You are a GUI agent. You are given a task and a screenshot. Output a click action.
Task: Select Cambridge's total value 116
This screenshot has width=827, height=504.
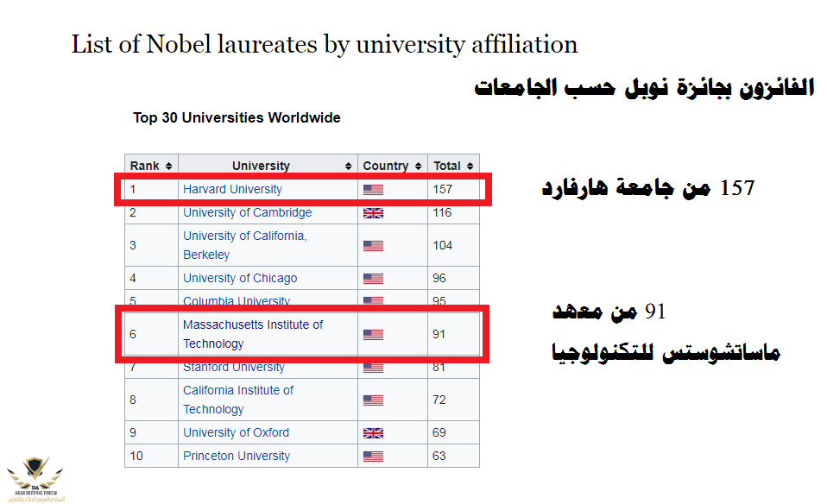tap(442, 212)
